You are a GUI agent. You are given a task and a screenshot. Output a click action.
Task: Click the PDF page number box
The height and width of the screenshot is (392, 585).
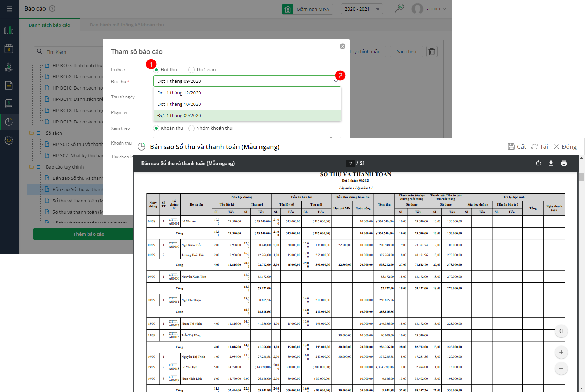350,163
